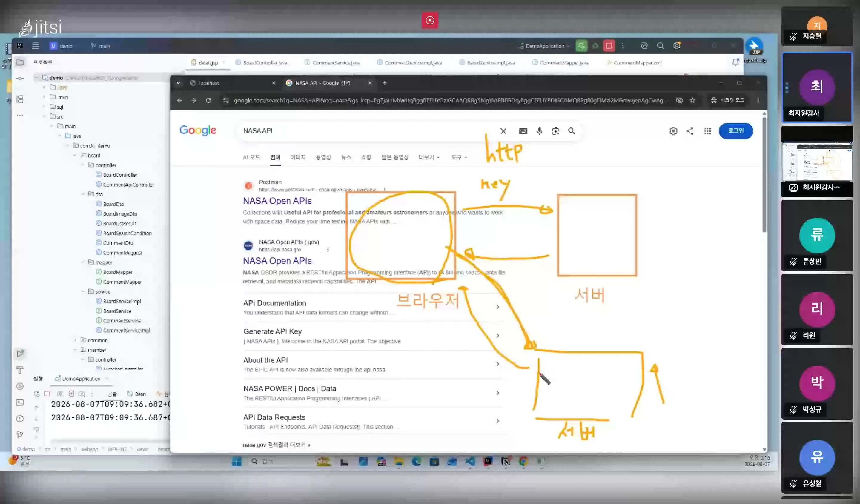Open the Commit tool window icon in left sidebar
This screenshot has width=860, height=504.
coord(20,78)
